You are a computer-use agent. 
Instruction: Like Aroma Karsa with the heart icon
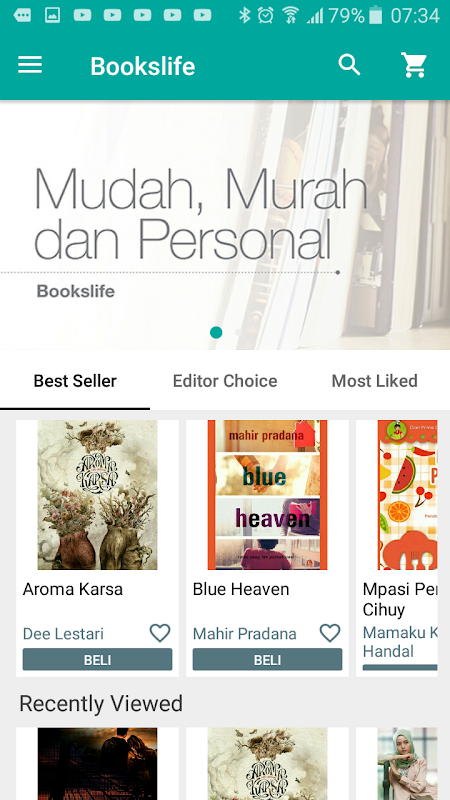pos(160,633)
